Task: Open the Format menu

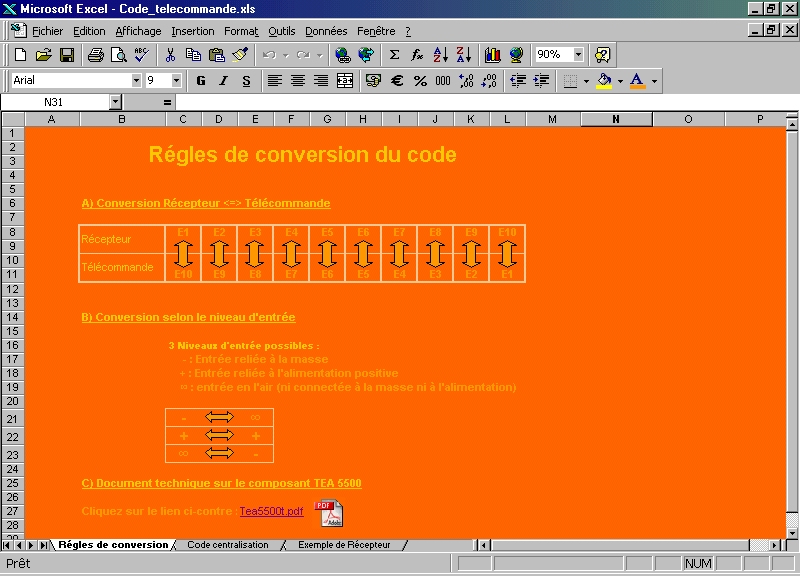Action: [x=241, y=31]
